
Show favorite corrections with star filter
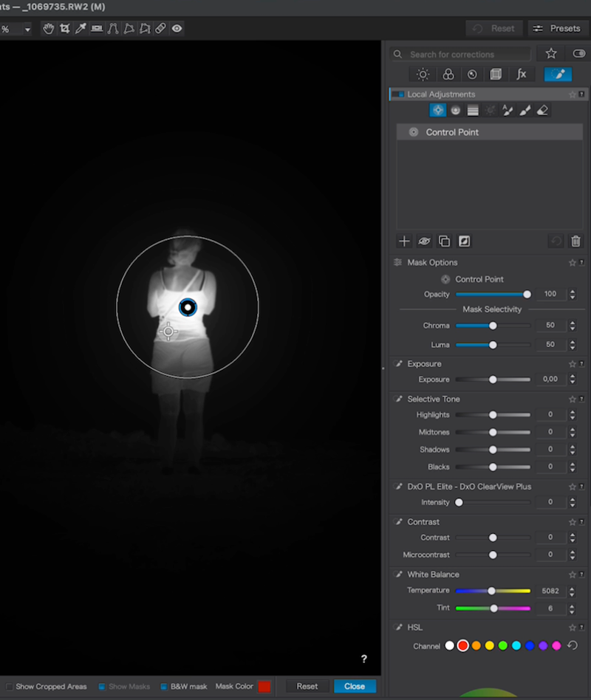[x=551, y=54]
